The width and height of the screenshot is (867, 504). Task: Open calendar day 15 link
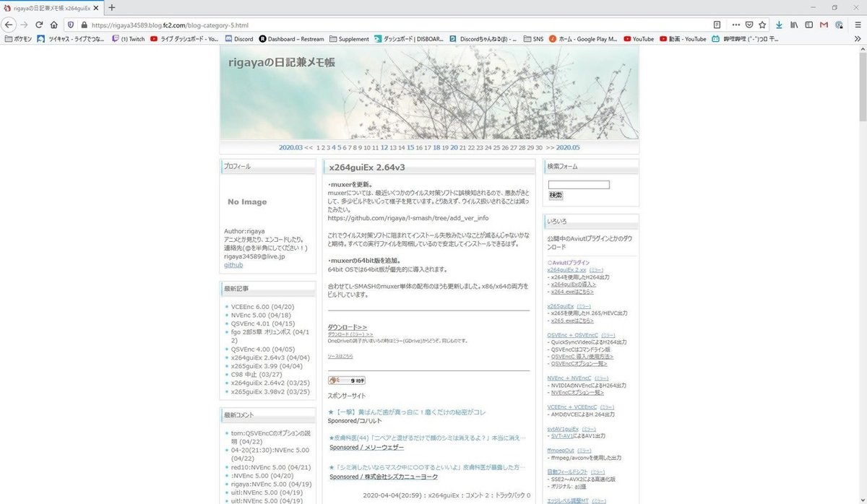point(410,147)
